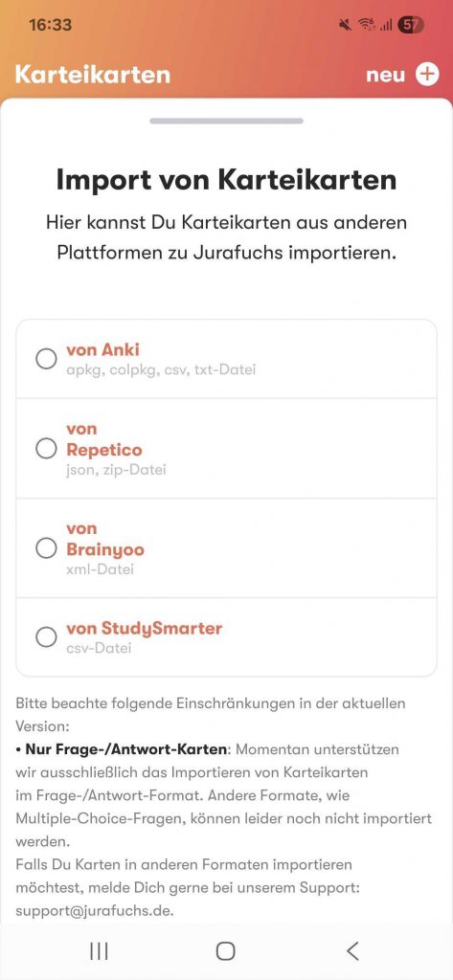This screenshot has height=980, width=453.
Task: Tap the neu label in header
Action: (385, 75)
